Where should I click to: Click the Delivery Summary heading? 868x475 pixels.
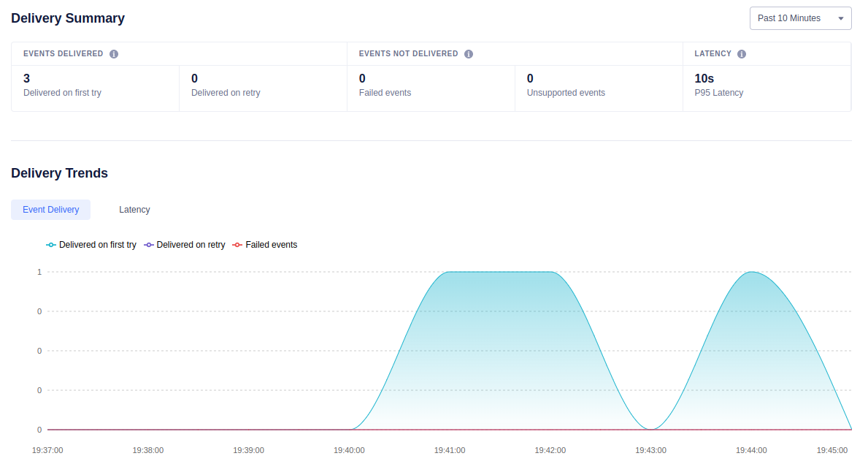(68, 18)
